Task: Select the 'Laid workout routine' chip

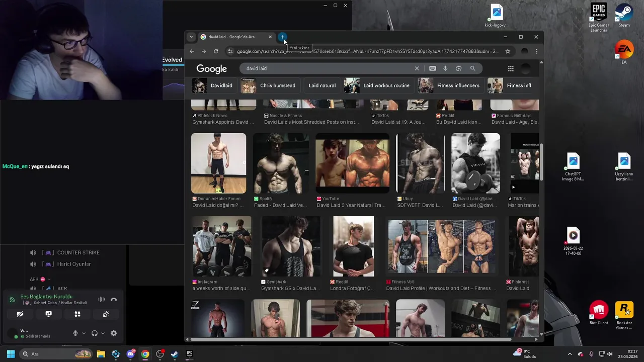Action: click(x=378, y=85)
